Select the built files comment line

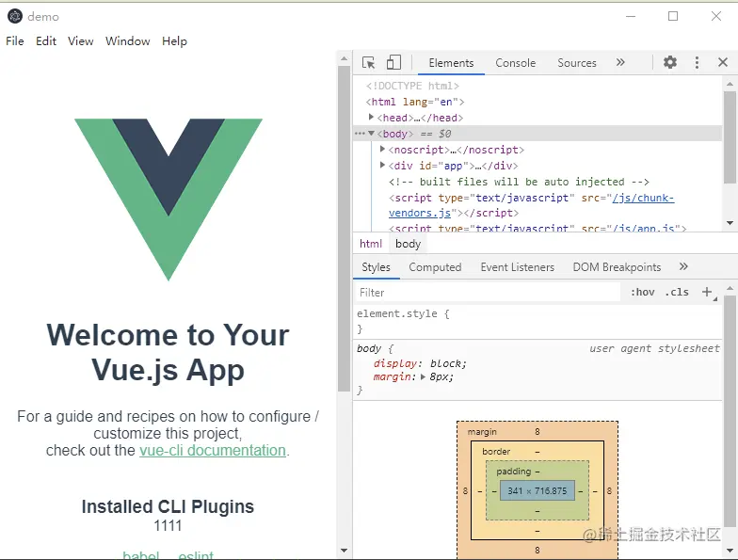[x=519, y=182]
